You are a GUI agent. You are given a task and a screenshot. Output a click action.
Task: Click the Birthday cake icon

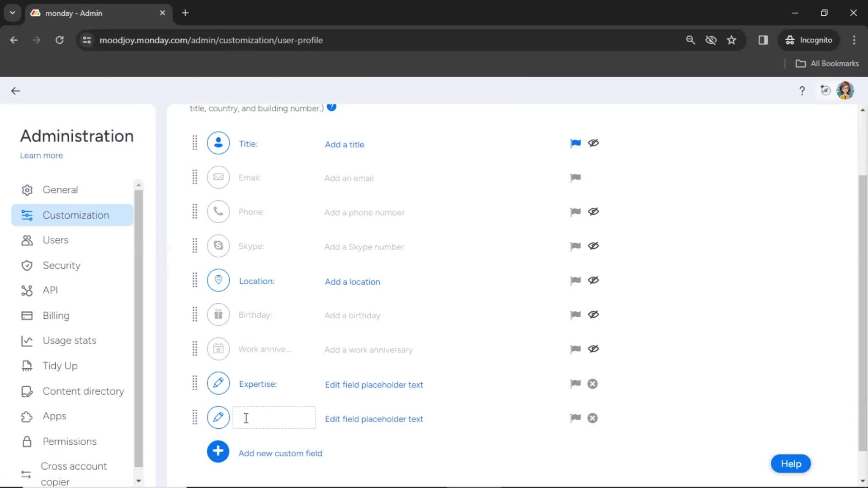[x=218, y=314]
